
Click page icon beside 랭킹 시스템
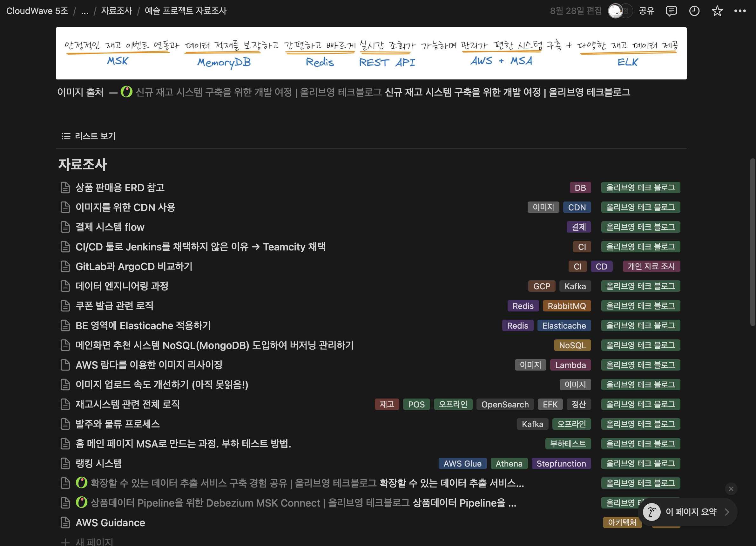pos(65,463)
